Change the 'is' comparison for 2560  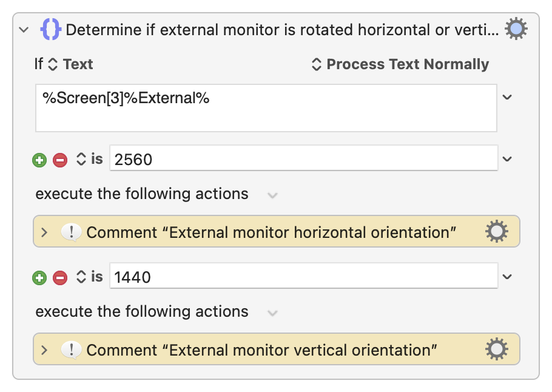(x=89, y=159)
